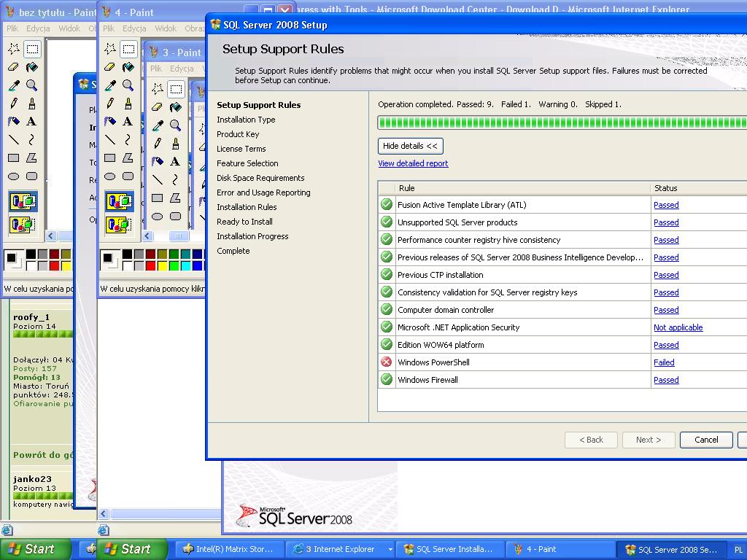Viewport: 747px width, 560px height.
Task: Enable transparent selection option in bez tytułu Paint
Action: (23, 224)
